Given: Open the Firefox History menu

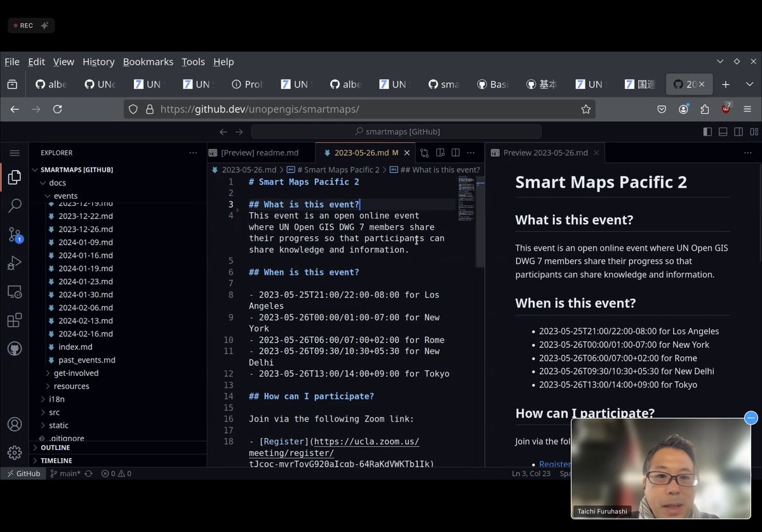Looking at the screenshot, I should 98,62.
